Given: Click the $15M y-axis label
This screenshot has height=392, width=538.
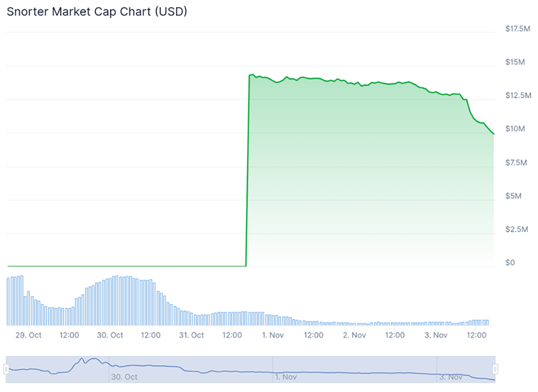Looking at the screenshot, I should [514, 62].
